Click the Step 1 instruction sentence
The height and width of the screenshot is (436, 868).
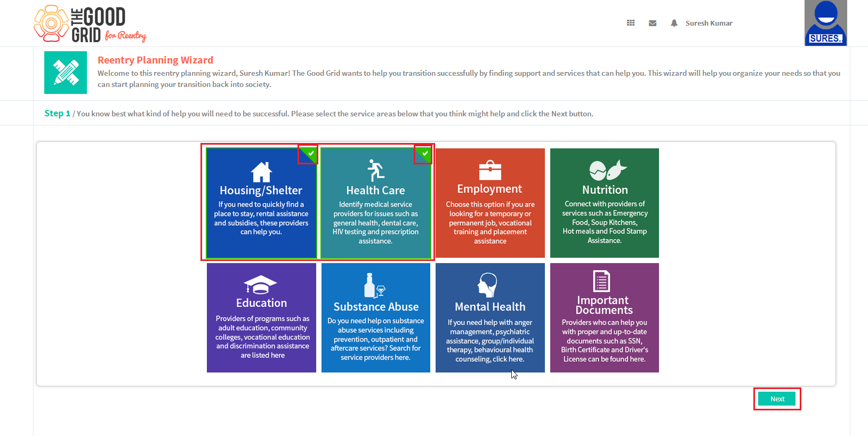335,114
